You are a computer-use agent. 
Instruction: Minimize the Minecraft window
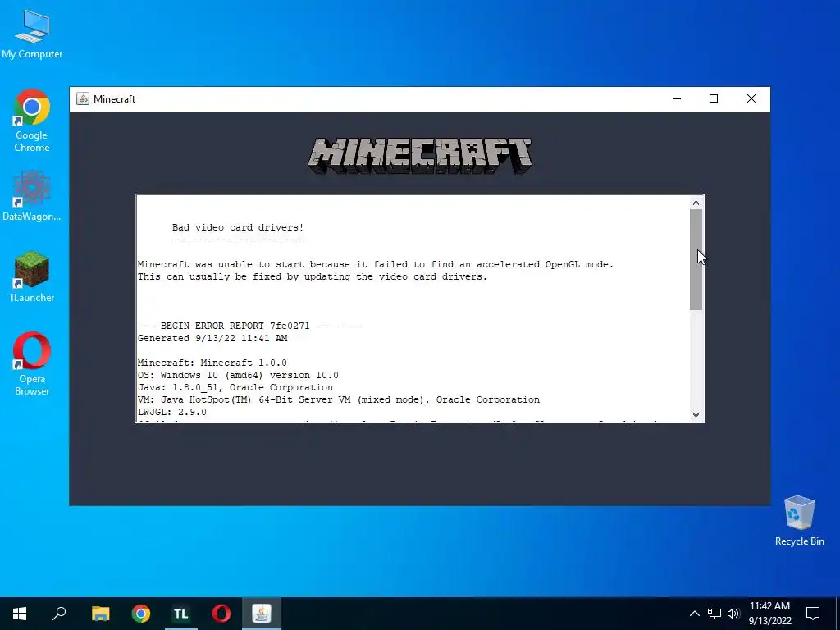tap(677, 98)
